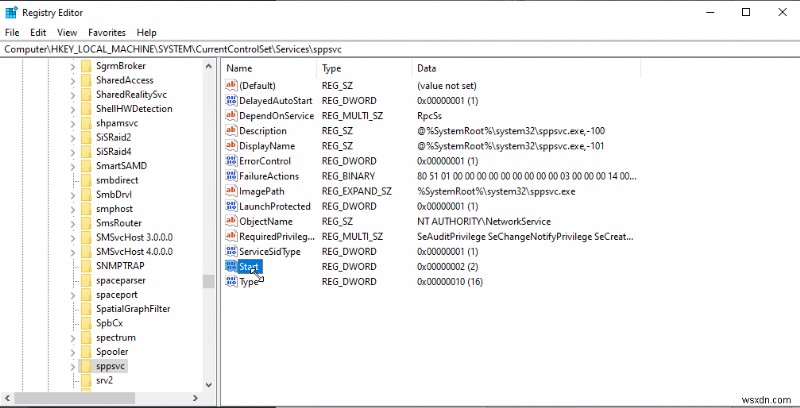800x408 pixels.
Task: Select the SmbDrvl key
Action: click(x=114, y=194)
